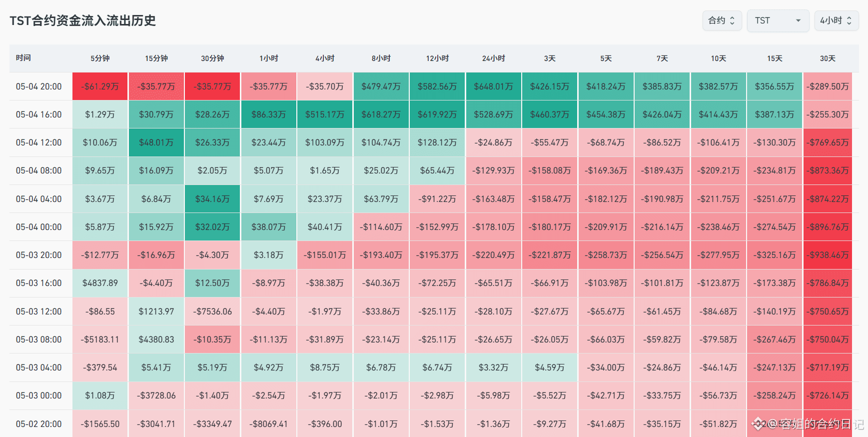Click the $515.17万 cell
Image resolution: width=868 pixels, height=437 pixels.
[x=325, y=114]
